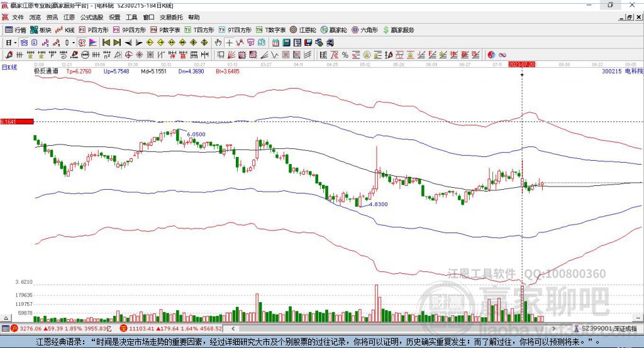
Task: Click horizontal scrollbar left arrow
Action: (x=233, y=329)
